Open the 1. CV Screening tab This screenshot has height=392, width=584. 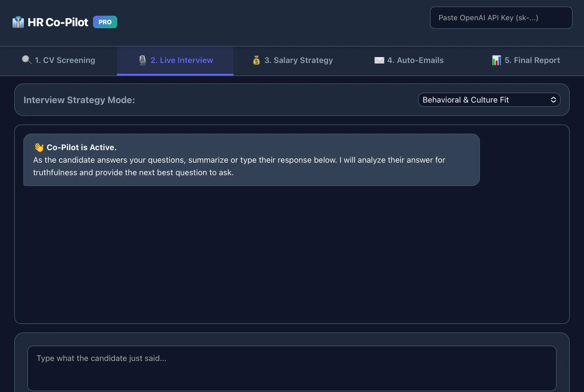[x=58, y=61]
